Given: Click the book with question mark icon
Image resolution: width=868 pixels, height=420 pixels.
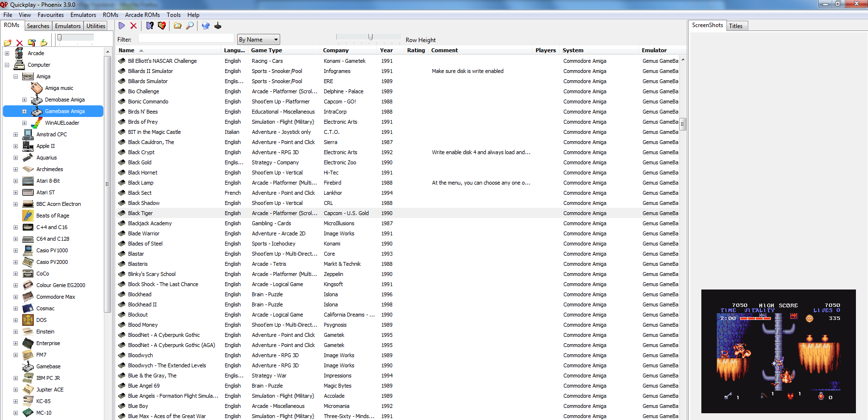Looking at the screenshot, I should [150, 26].
